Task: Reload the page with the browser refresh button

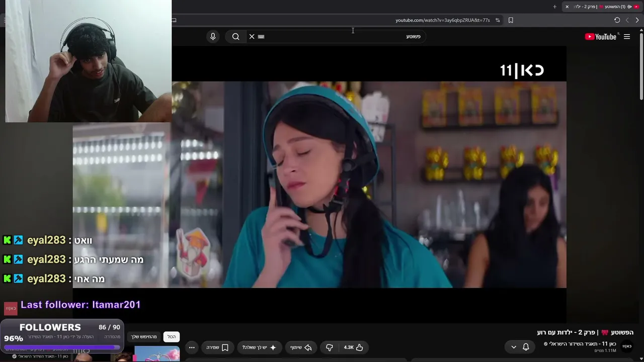Action: click(x=617, y=20)
